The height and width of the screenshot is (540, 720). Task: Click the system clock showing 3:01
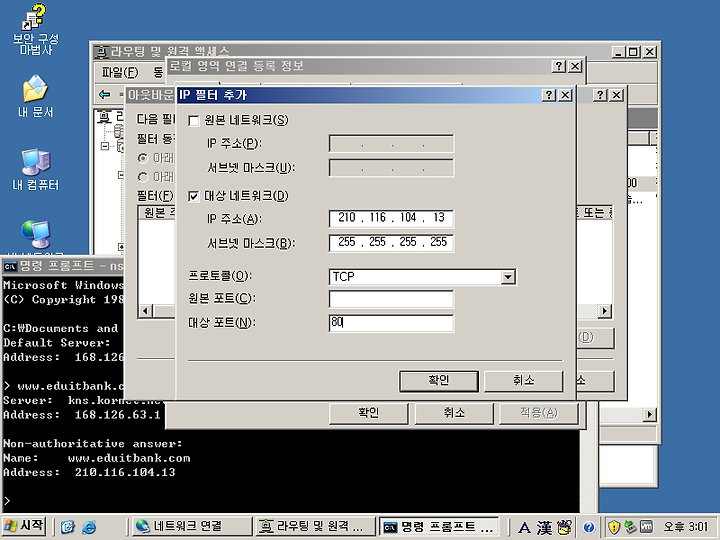686,527
